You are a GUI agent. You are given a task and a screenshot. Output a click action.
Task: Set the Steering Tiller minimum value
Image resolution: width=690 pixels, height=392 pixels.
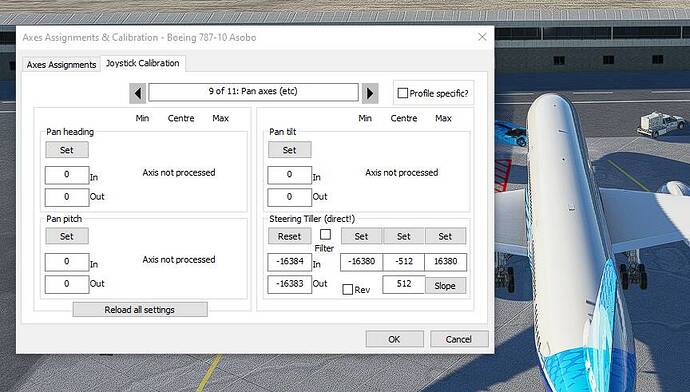pyautogui.click(x=361, y=236)
